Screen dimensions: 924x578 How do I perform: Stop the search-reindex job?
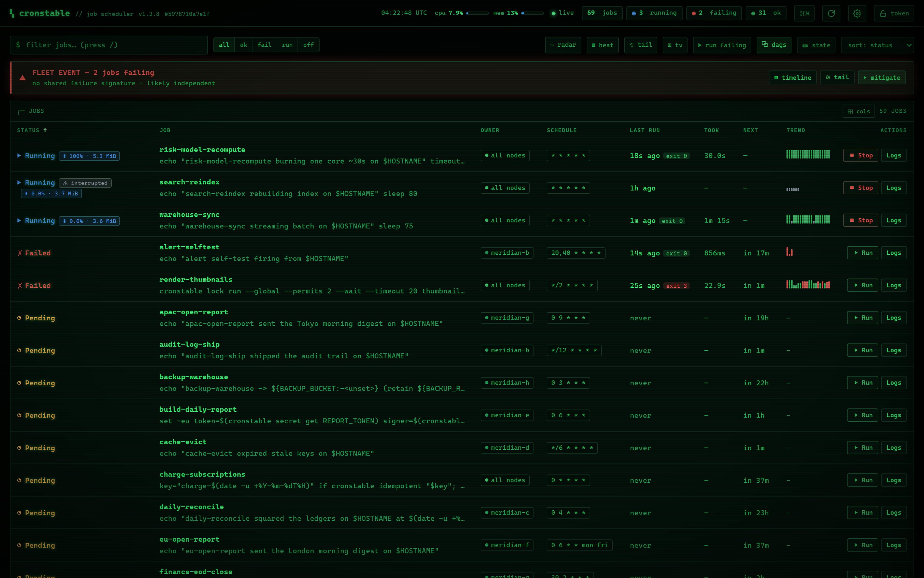click(860, 188)
